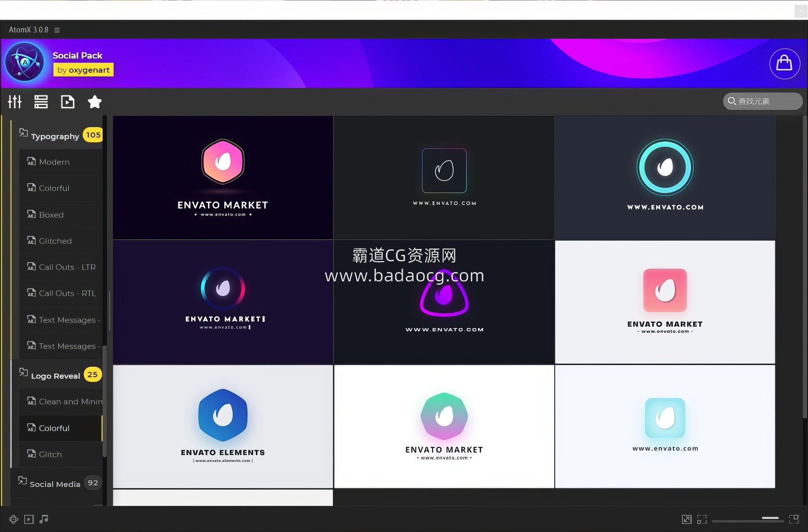808x532 pixels.
Task: Switch to the stacked list view icon
Action: 41,102
